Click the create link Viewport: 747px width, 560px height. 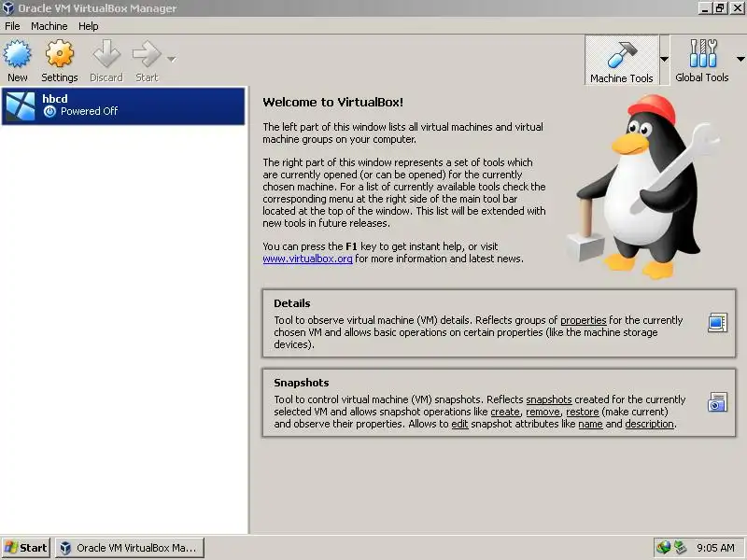point(505,412)
